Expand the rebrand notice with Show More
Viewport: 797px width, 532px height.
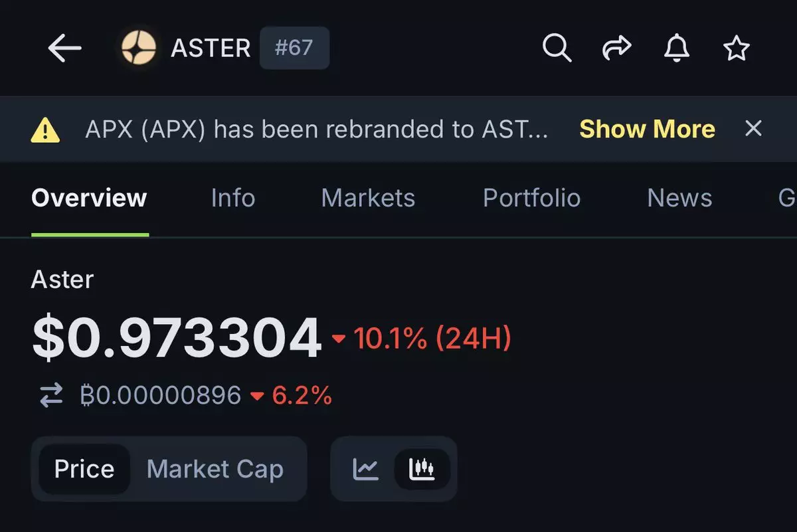pyautogui.click(x=647, y=129)
